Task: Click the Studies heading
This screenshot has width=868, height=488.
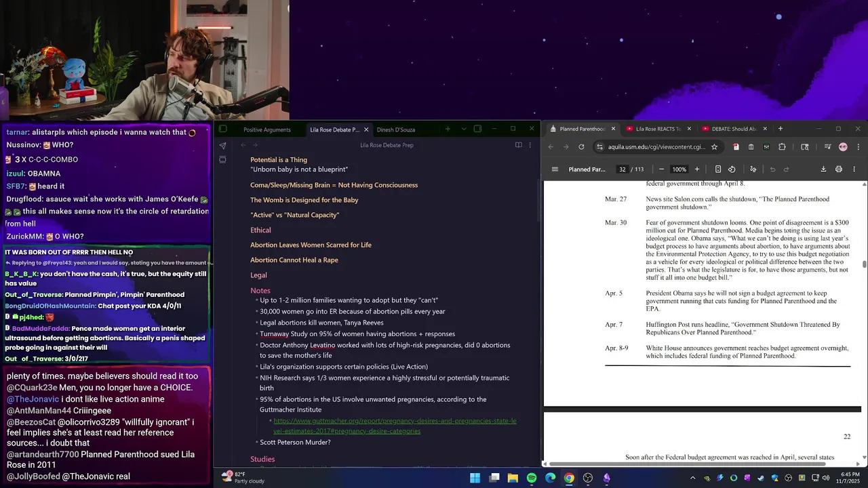Action: (262, 460)
